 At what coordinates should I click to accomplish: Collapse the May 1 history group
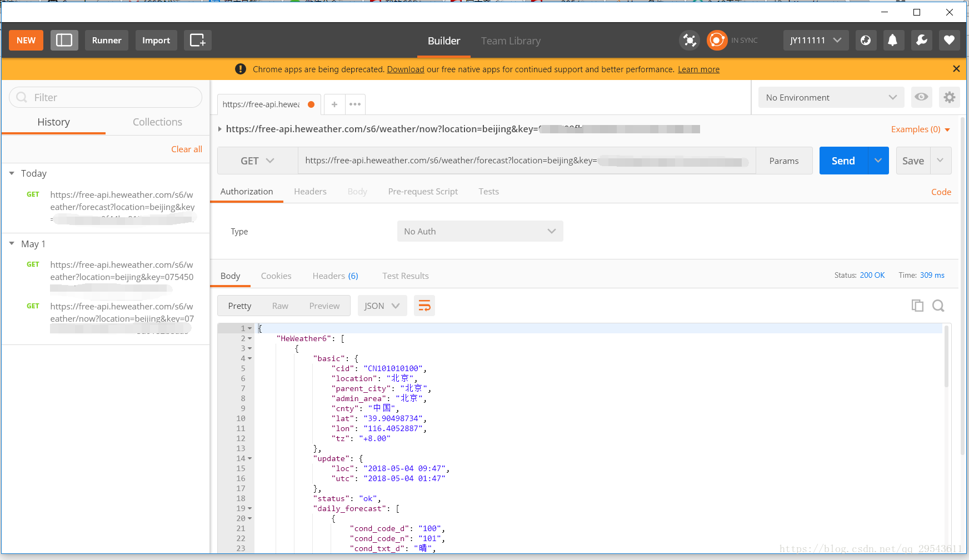12,243
